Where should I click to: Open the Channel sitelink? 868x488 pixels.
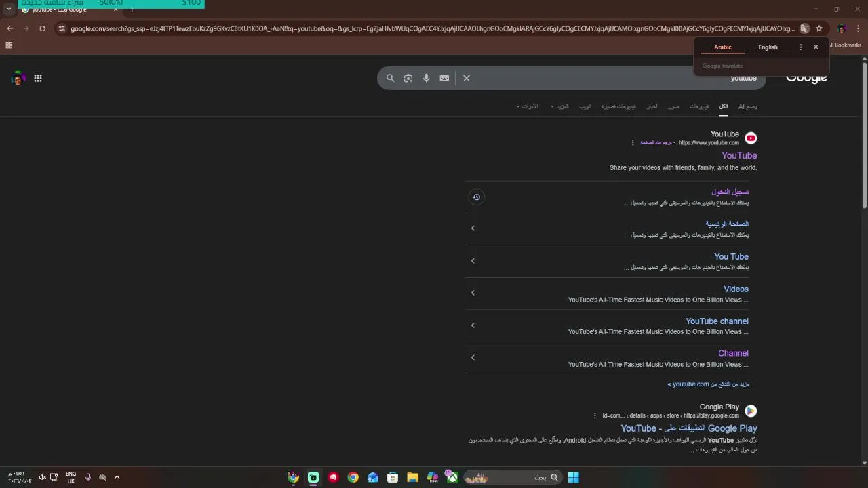pos(733,353)
